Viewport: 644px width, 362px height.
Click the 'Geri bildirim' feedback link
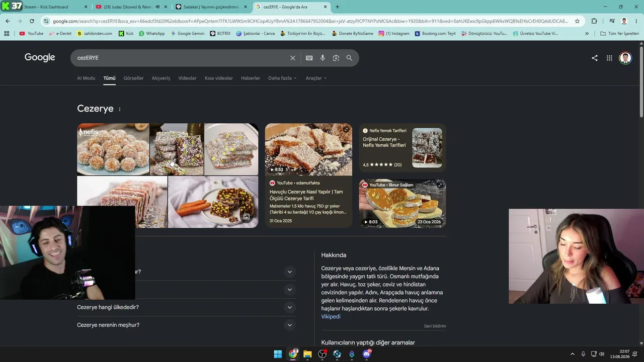point(435,326)
